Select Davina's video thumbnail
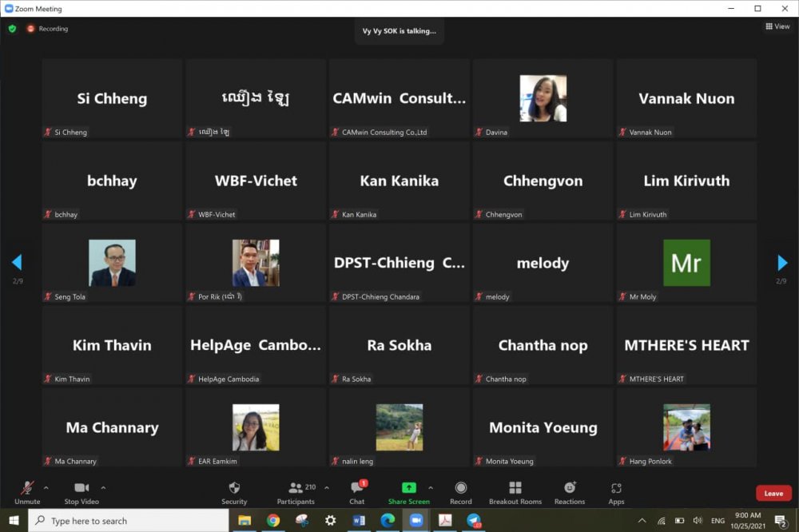This screenshot has width=799, height=532. point(543,98)
